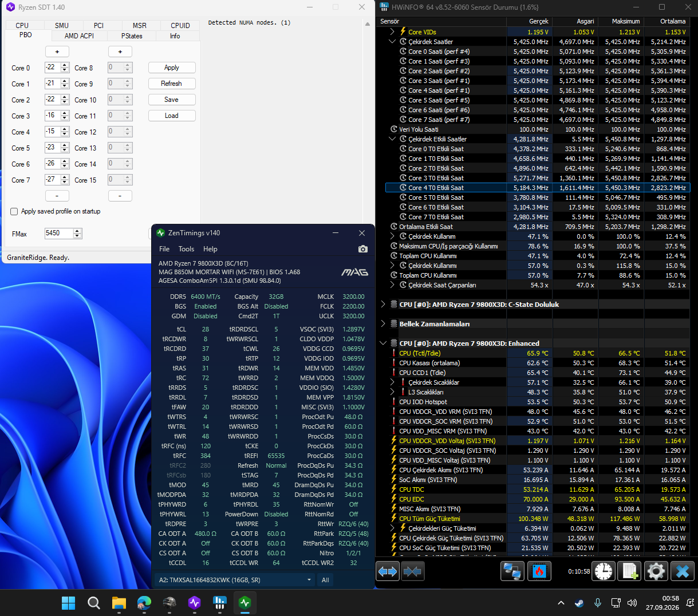Viewport: 698px width, 616px height.
Task: Click HWiNFO blue X close sensors icon
Action: [682, 571]
